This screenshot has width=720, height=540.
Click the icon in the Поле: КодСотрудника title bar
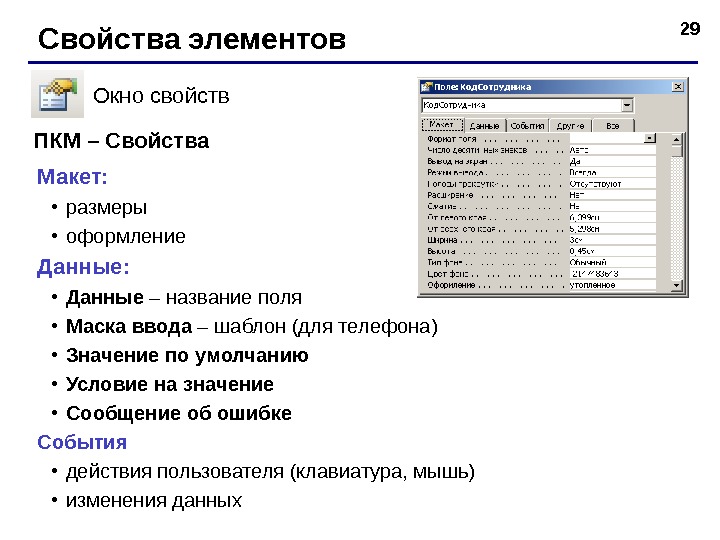point(427,87)
